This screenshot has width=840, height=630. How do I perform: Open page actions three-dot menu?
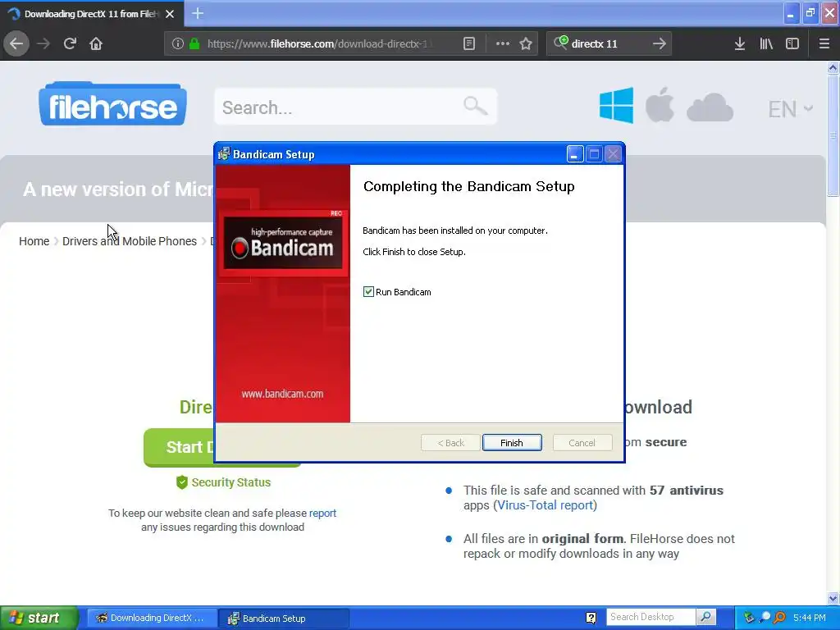(x=503, y=44)
